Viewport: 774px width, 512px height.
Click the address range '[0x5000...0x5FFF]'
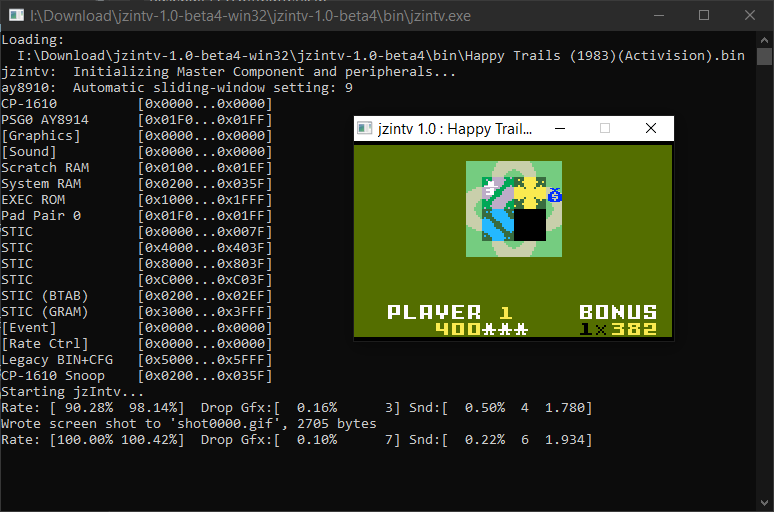[205, 359]
